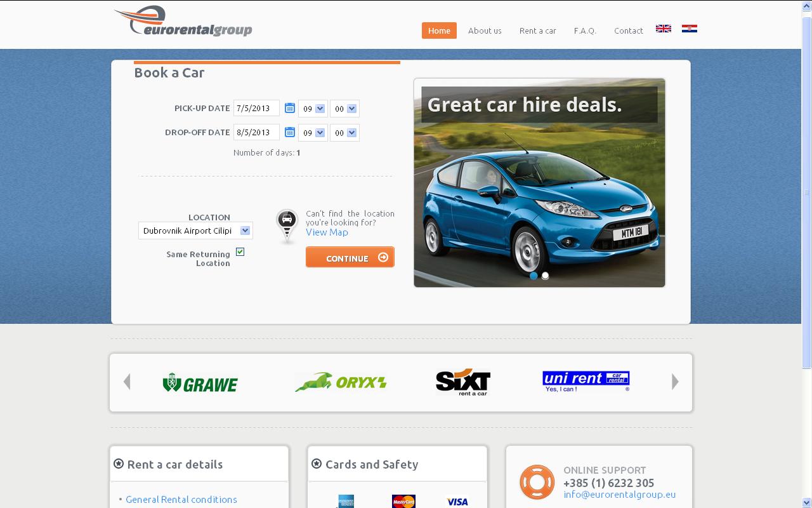Go to Home menu item
Screen dimensions: 812x508
pos(439,30)
